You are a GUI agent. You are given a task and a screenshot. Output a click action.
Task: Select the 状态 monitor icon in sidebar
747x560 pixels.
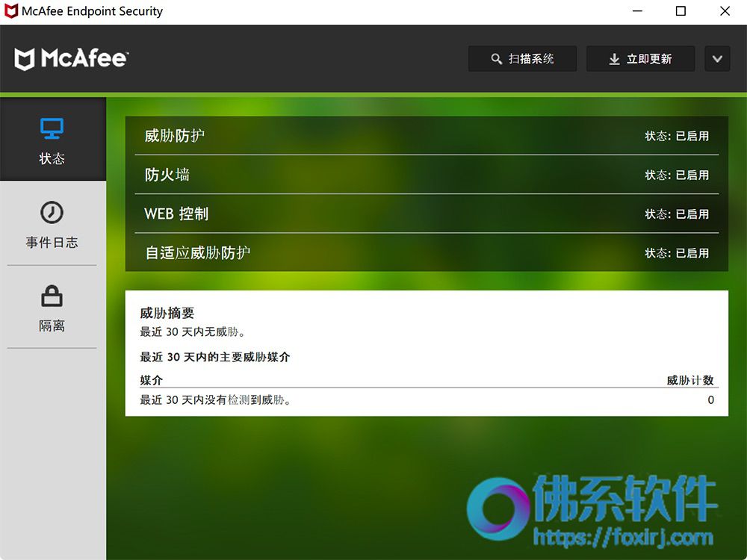(x=52, y=128)
